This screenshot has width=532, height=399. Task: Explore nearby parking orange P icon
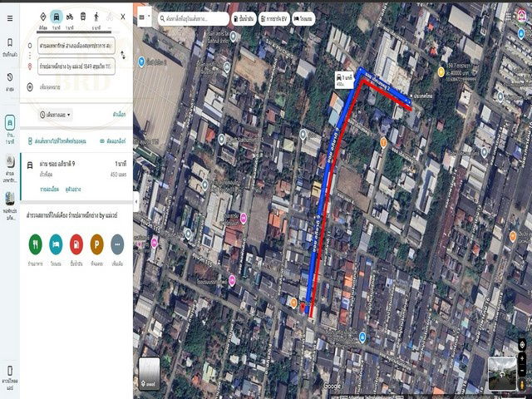96,244
